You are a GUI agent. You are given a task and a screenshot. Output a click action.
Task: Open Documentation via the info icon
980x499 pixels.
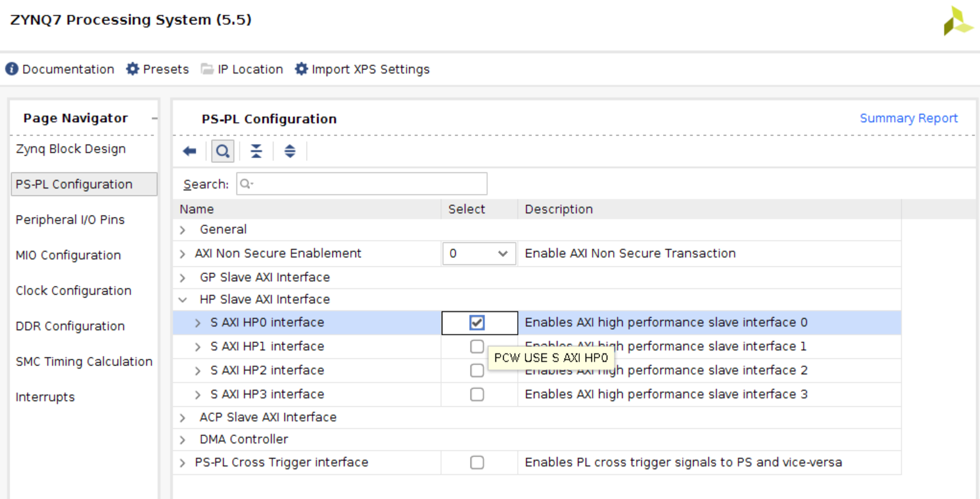click(x=12, y=69)
